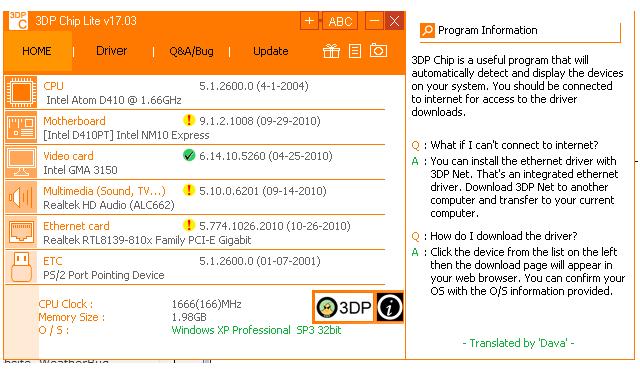Open the Video card driver link
This screenshot has width=640, height=384.
[x=68, y=156]
